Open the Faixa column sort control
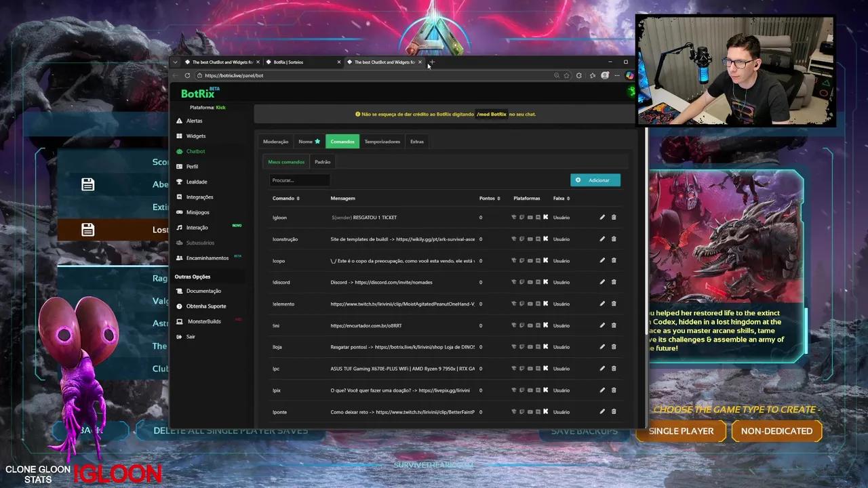This screenshot has height=488, width=868. coord(568,198)
